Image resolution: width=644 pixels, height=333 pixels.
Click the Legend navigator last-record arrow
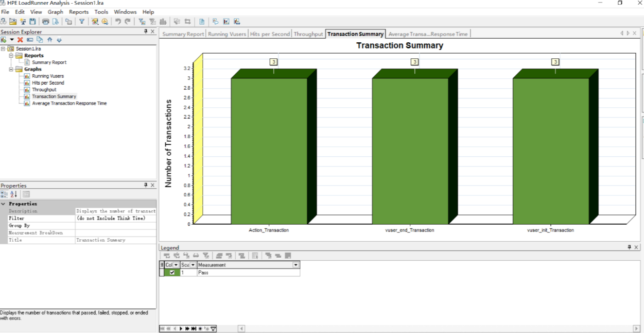click(x=194, y=328)
